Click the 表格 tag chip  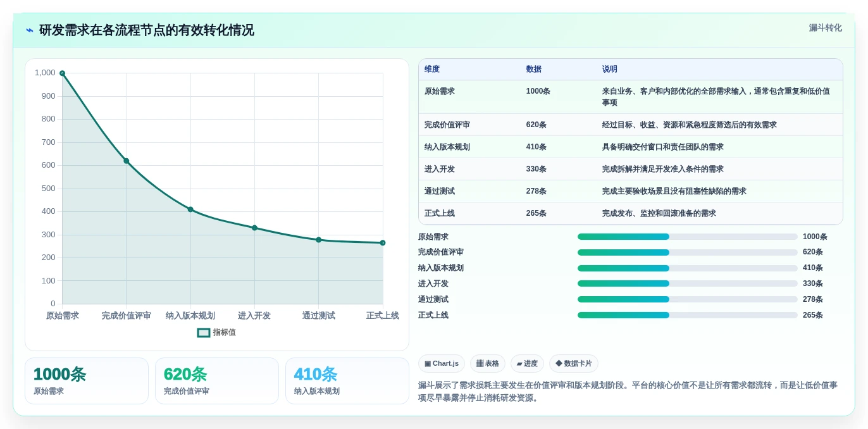coord(488,363)
